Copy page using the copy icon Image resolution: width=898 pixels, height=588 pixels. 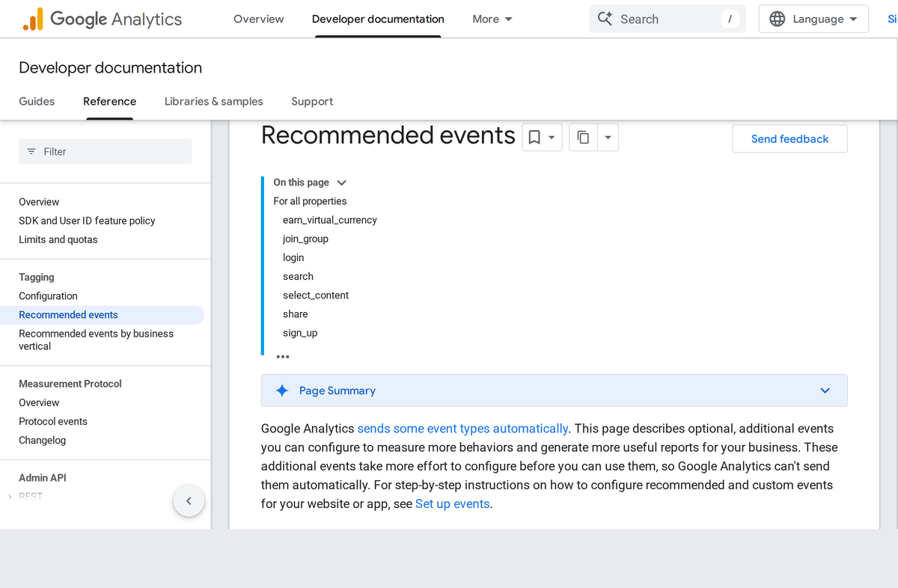click(x=584, y=138)
